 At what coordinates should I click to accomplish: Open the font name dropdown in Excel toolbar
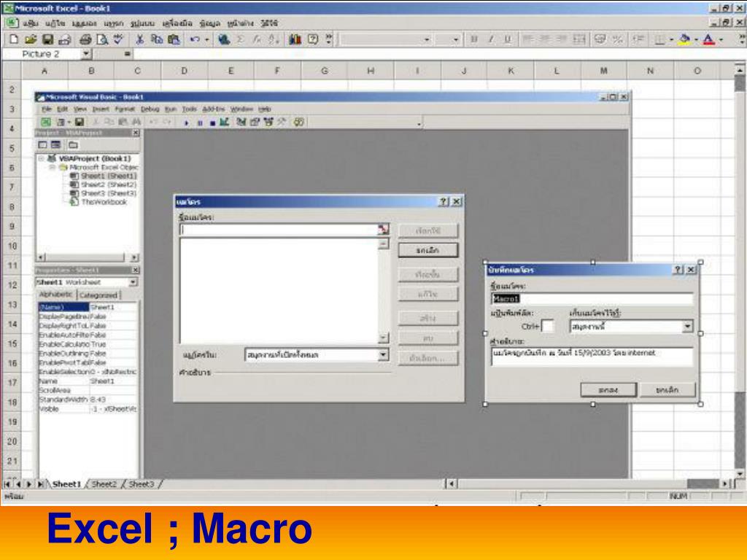coord(427,39)
